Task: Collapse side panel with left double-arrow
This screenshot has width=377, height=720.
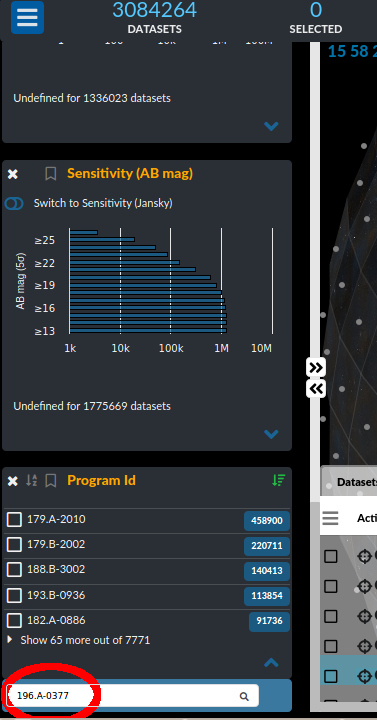Action: 316,388
